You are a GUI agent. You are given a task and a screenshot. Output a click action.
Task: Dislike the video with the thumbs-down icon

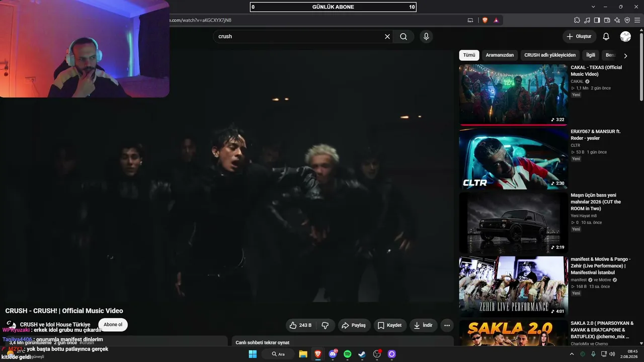tap(325, 325)
